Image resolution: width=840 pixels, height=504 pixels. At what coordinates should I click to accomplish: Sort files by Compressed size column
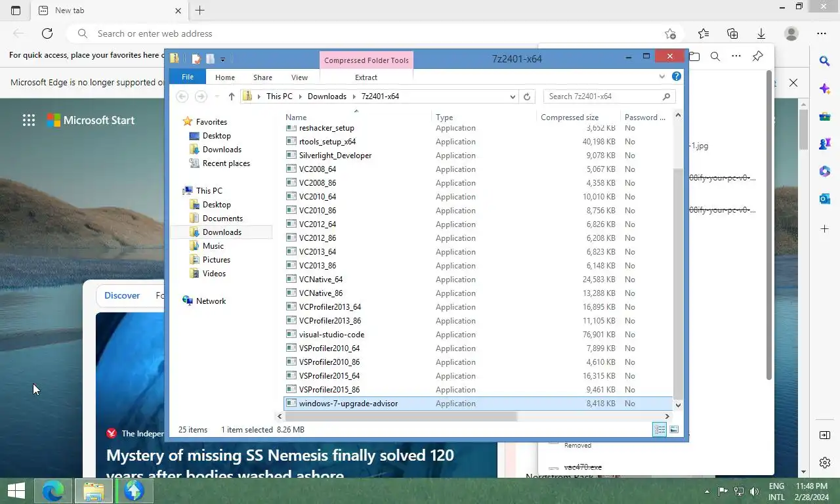click(x=579, y=117)
